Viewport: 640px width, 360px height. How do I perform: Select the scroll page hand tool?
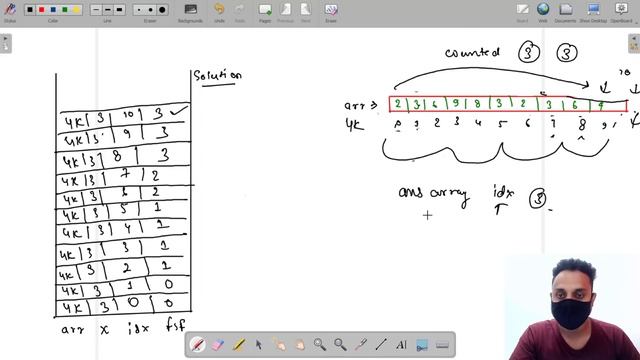(300, 345)
